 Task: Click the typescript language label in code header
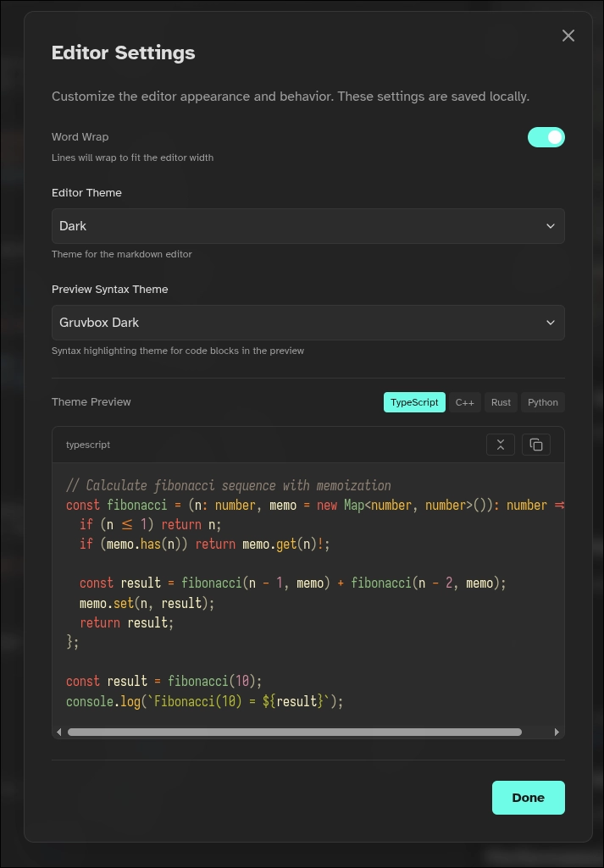tap(88, 445)
